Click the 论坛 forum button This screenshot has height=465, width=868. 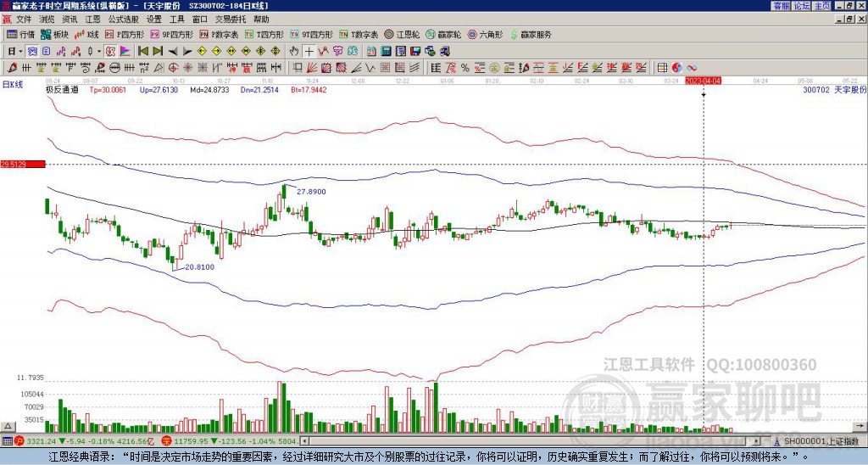(x=801, y=6)
